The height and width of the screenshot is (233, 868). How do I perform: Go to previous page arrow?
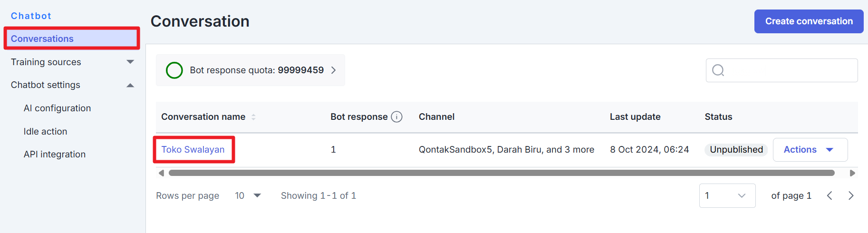click(829, 195)
